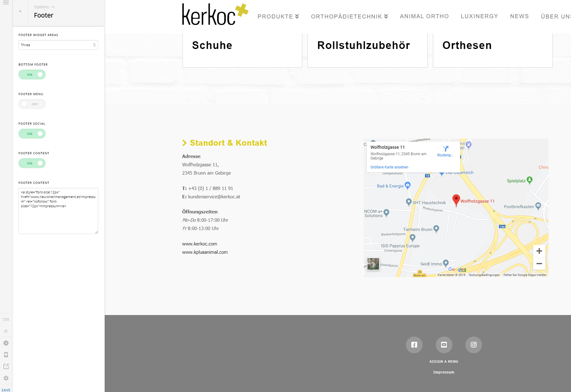This screenshot has width=571, height=392.
Task: Open the Luxinergy menu item
Action: click(479, 16)
